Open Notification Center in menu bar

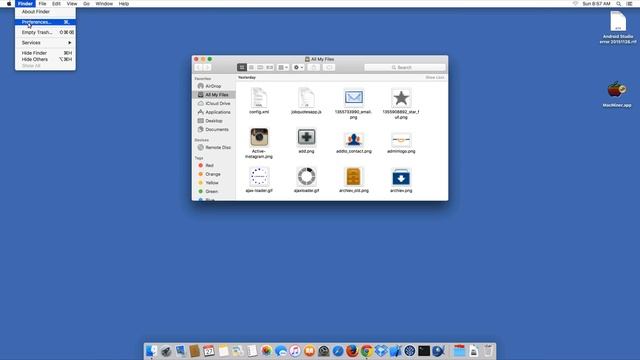[630, 4]
